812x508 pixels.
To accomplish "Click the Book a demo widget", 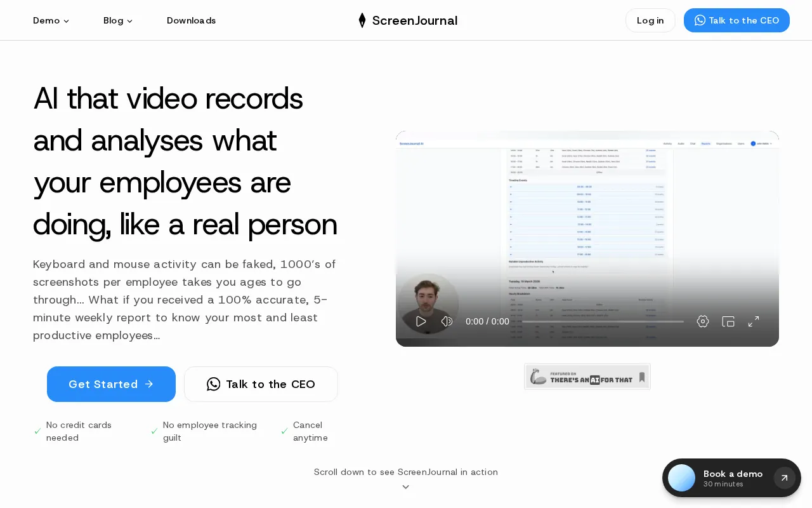I will coord(731,478).
